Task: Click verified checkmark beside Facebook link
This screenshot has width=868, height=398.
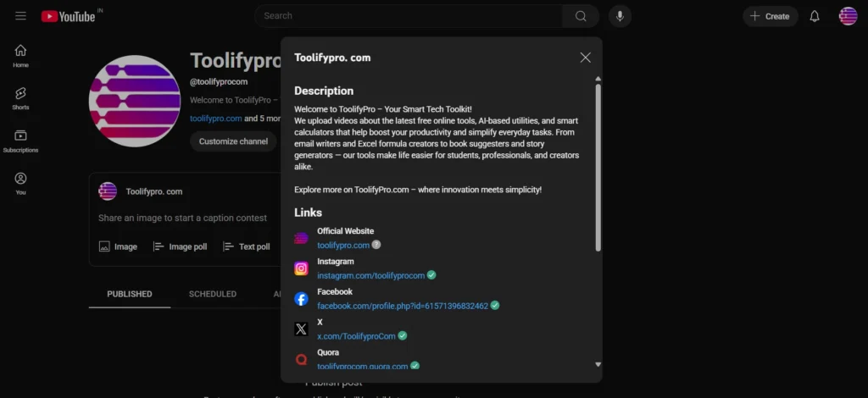Action: pos(495,305)
